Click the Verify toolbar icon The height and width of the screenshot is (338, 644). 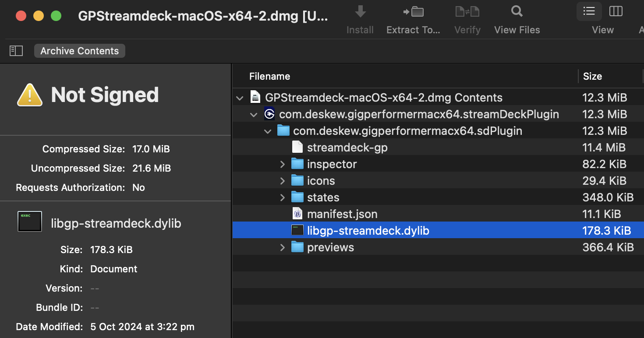point(467,12)
